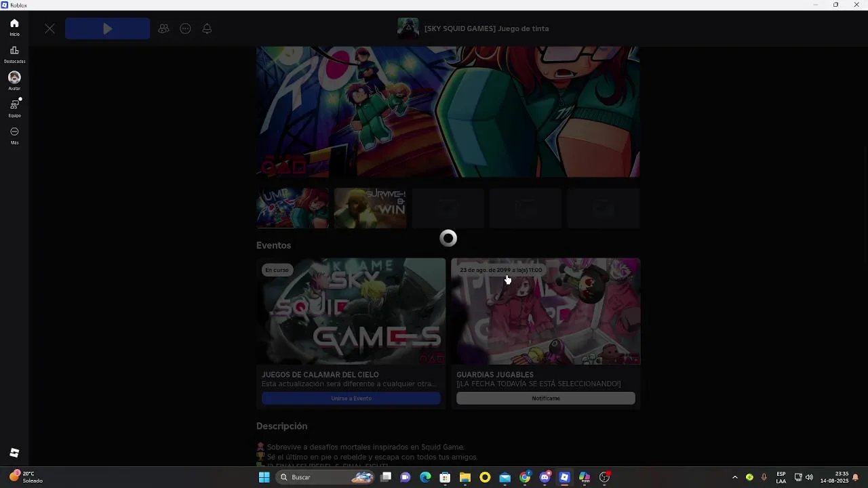
Task: Select the first game preview thumbnail
Action: click(292, 208)
